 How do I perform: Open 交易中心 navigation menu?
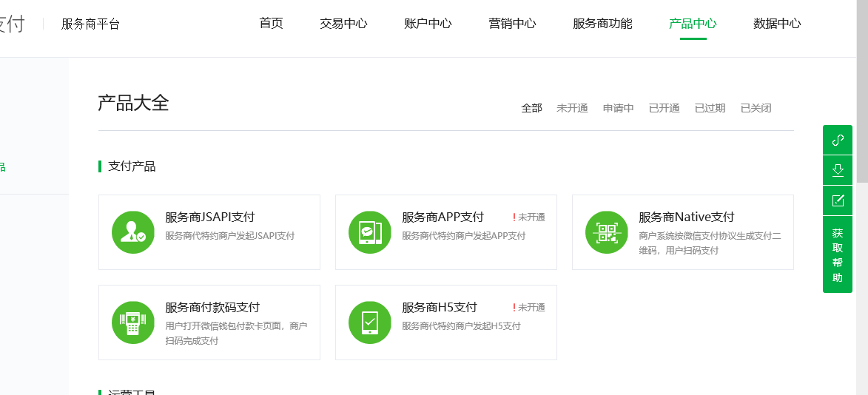343,24
